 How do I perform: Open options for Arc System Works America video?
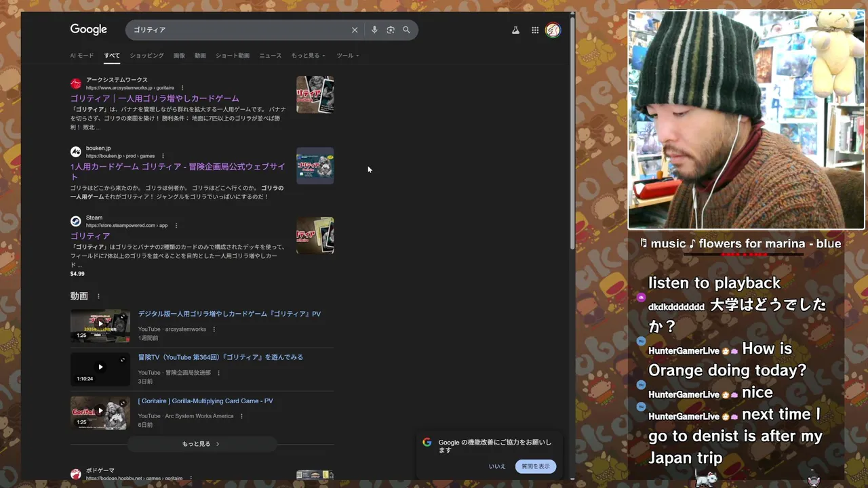(241, 416)
